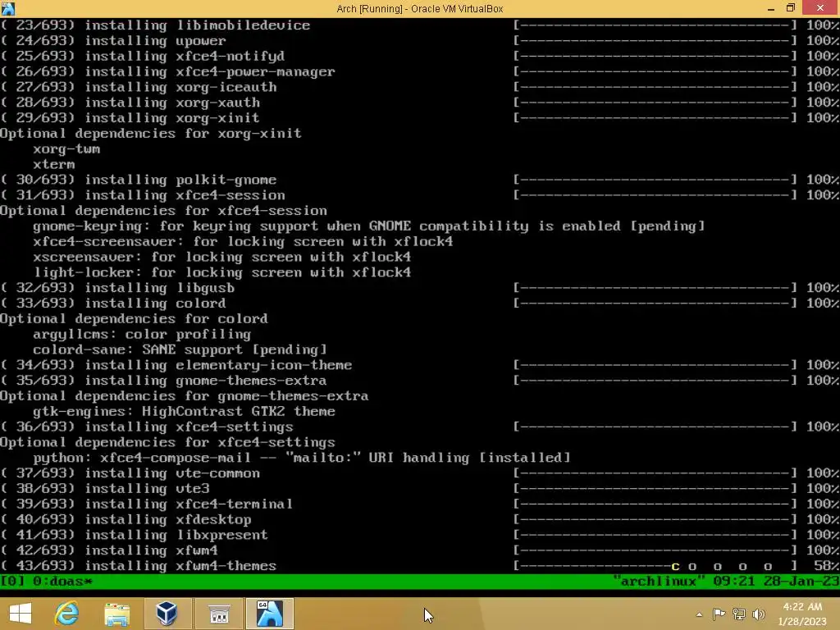The image size is (840, 630).
Task: Click the '( 33/693) installing colord' line
Action: pyautogui.click(x=113, y=304)
